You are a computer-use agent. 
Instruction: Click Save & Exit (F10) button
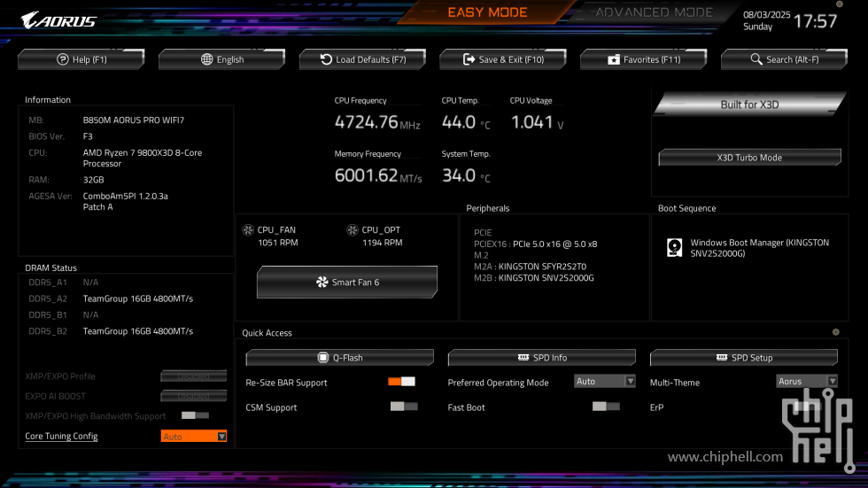point(503,59)
